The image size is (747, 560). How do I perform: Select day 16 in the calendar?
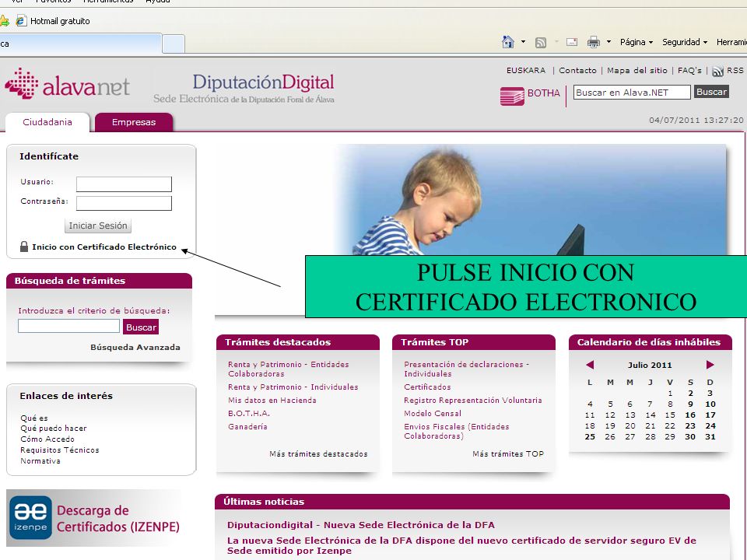(690, 415)
